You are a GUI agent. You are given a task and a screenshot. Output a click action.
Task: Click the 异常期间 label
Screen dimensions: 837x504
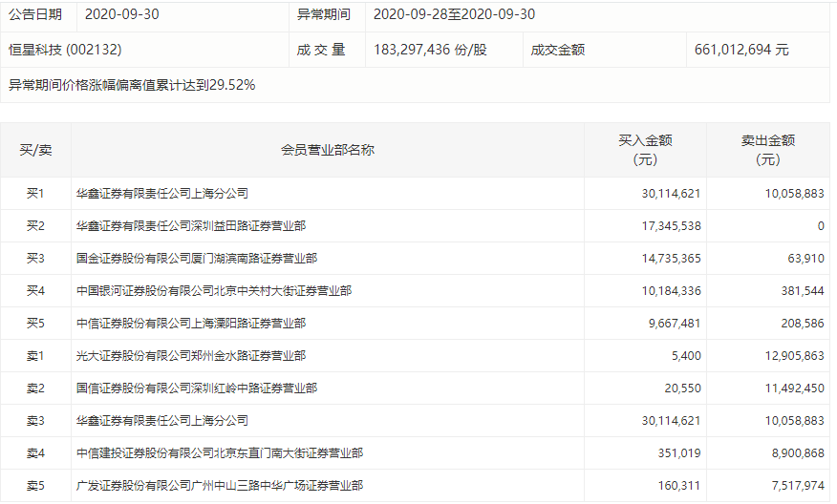coord(324,14)
